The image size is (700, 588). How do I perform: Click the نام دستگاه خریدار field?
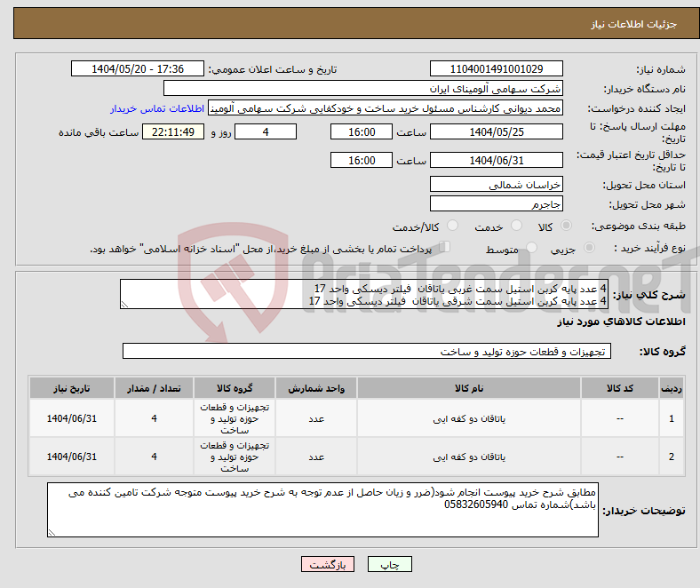363,89
